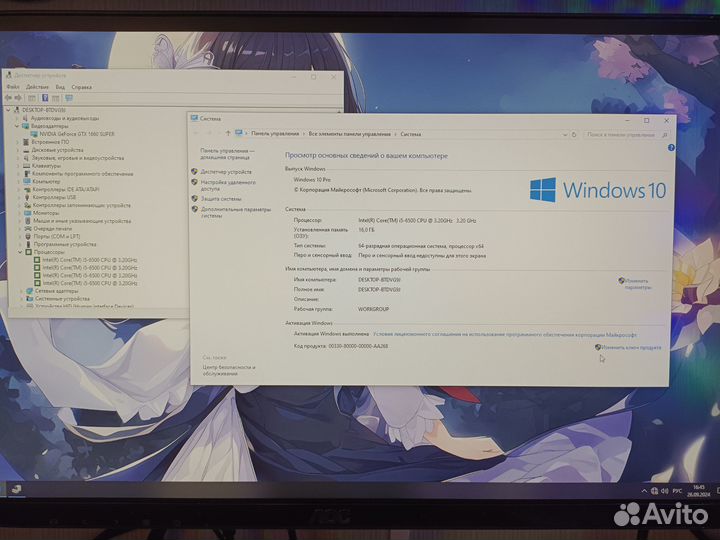The image size is (720, 540).
Task: Click the product code 00330-80000-00000-AA268 text
Action: (358, 346)
